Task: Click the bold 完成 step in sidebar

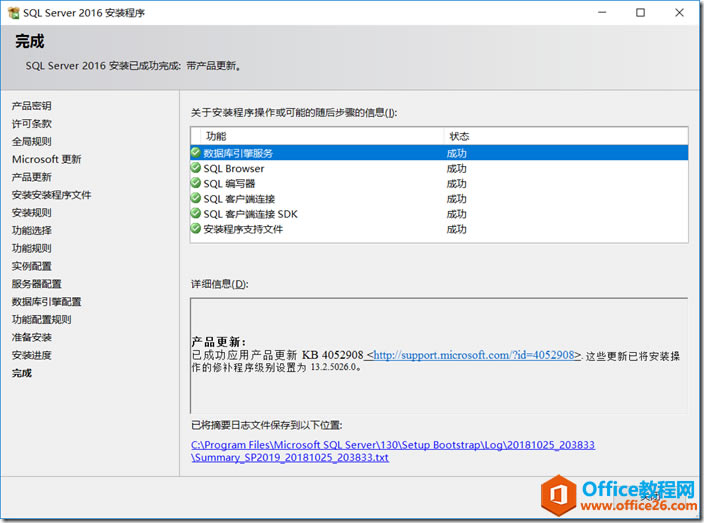Action: (x=22, y=373)
